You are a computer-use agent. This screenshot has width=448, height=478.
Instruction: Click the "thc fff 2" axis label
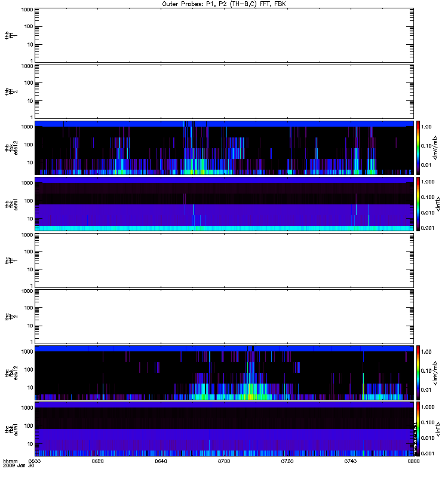click(x=11, y=317)
